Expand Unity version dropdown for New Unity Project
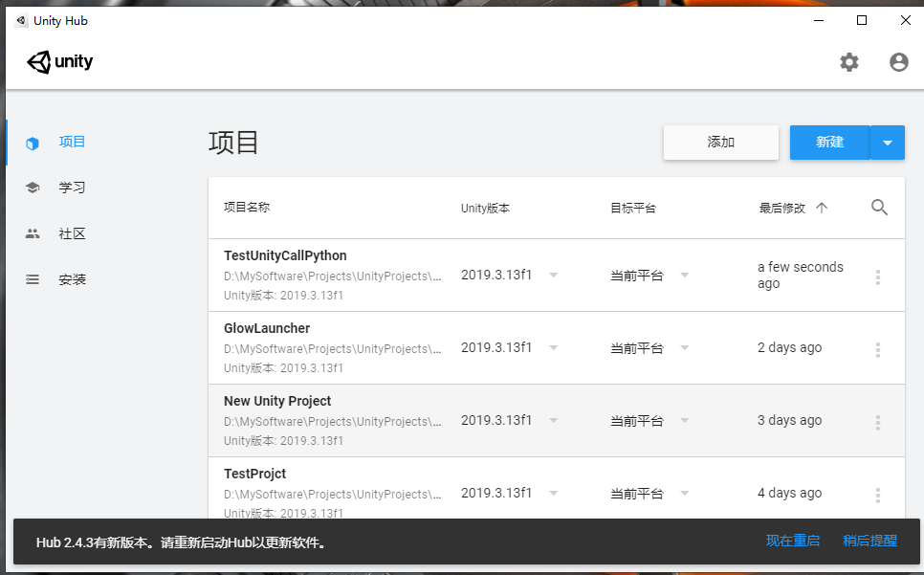The height and width of the screenshot is (575, 924). tap(553, 421)
